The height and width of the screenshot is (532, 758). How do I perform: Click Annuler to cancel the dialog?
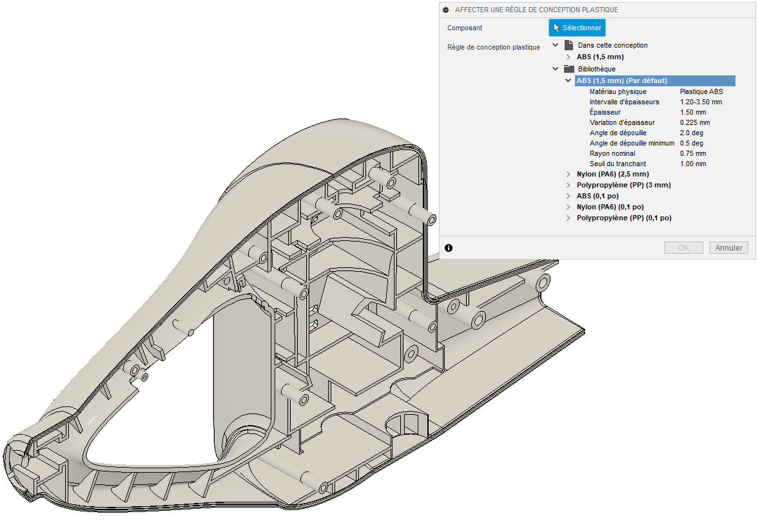coord(729,248)
